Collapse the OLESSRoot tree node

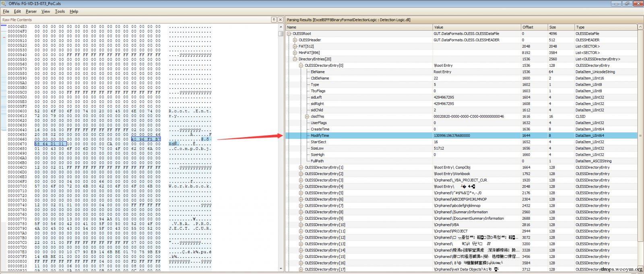[289, 34]
